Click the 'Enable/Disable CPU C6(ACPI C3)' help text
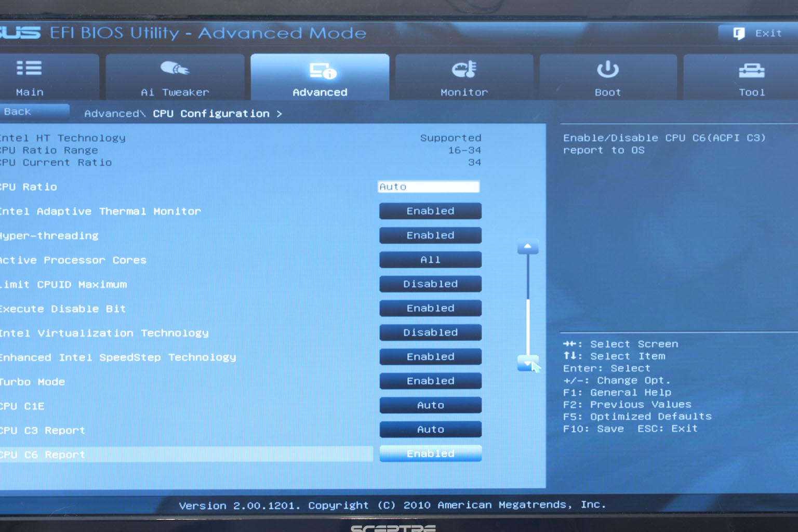Screen dimensions: 798x532 (x=664, y=138)
